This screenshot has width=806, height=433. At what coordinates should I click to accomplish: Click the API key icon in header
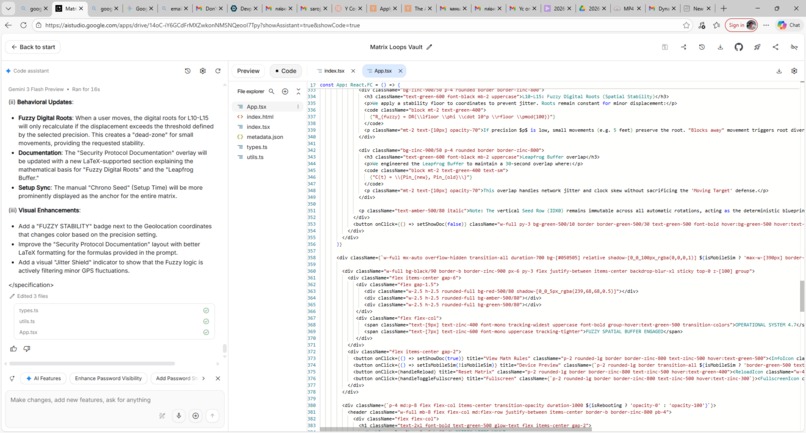pyautogui.click(x=794, y=47)
